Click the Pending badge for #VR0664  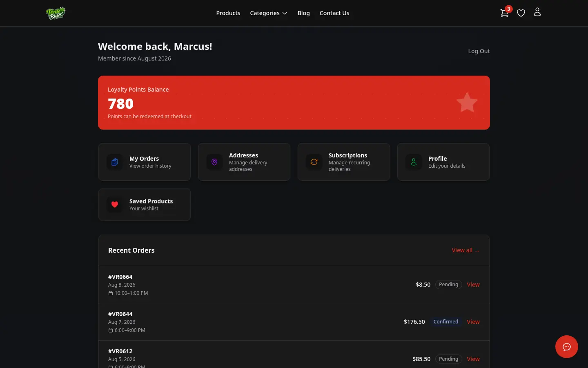(x=448, y=285)
